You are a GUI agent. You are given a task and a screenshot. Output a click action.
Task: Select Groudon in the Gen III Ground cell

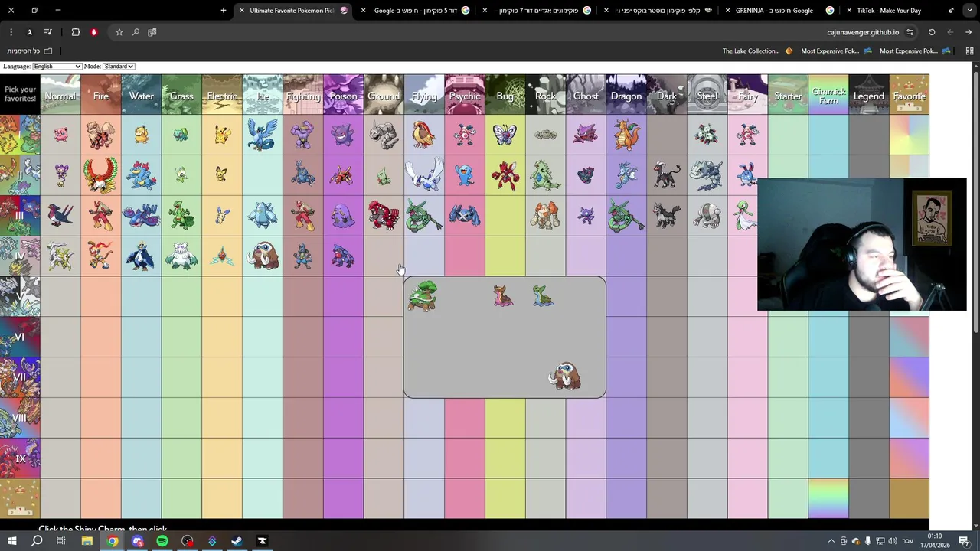point(384,216)
